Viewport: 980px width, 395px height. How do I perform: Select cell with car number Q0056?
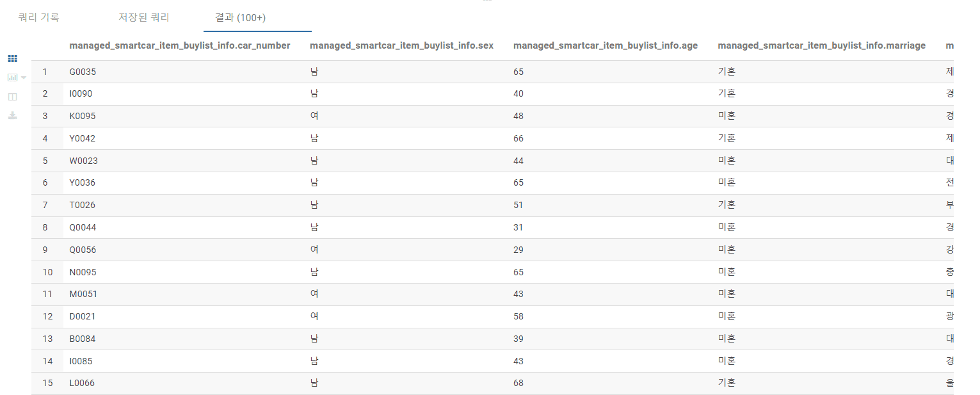pyautogui.click(x=83, y=250)
